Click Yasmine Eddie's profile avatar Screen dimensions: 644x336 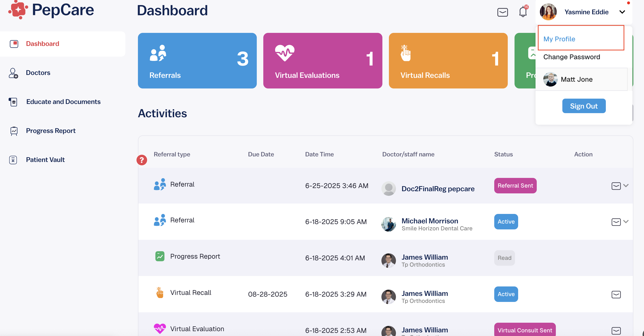548,12
